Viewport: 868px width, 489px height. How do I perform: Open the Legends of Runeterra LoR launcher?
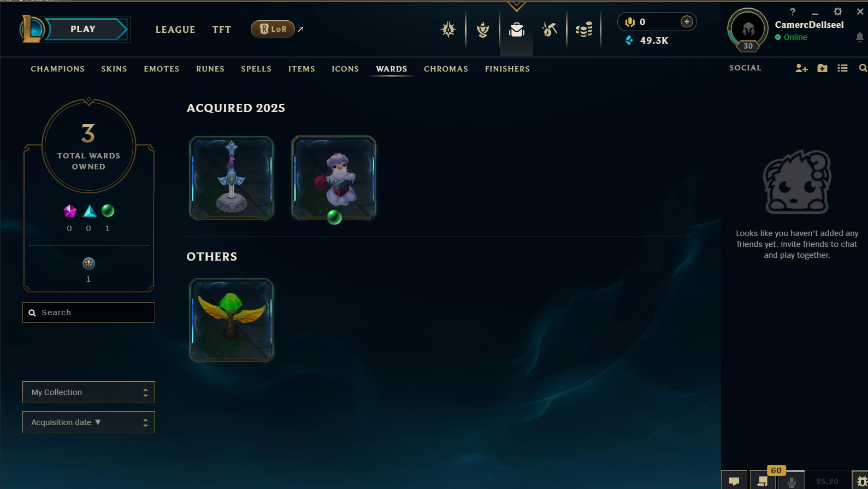click(x=273, y=29)
